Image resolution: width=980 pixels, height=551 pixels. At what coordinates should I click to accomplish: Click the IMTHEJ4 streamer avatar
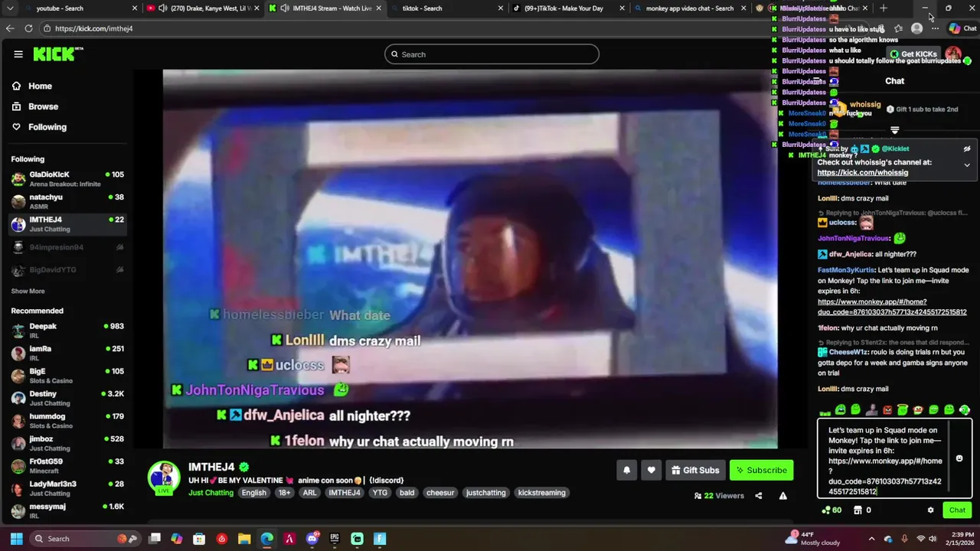click(164, 478)
